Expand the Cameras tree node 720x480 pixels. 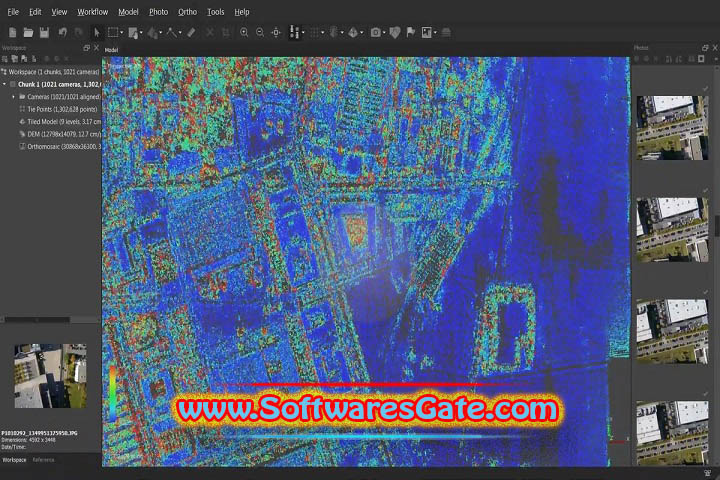pyautogui.click(x=13, y=97)
